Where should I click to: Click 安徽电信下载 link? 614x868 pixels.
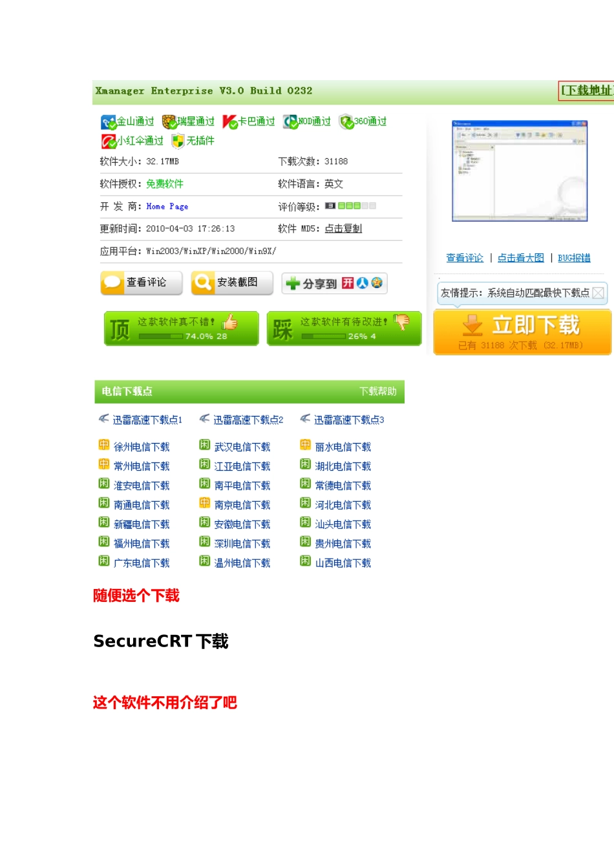(242, 524)
